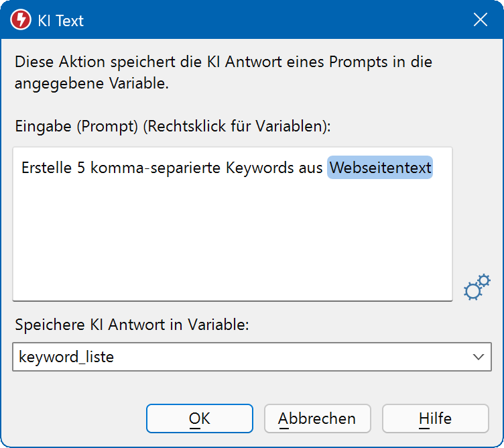Click the Eingabe (Prompt) label
This screenshot has width=504, height=448.
[x=74, y=125]
